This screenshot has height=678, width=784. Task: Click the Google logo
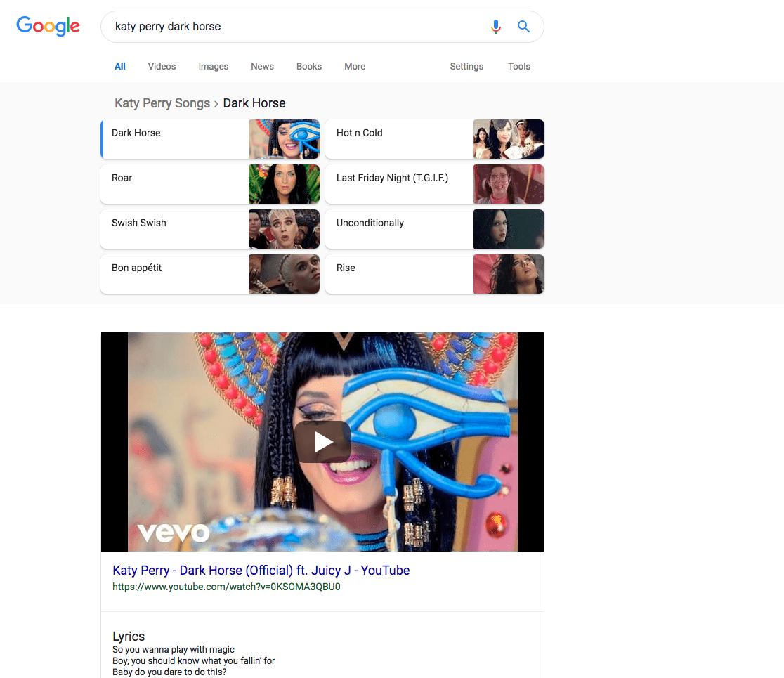pyautogui.click(x=48, y=26)
